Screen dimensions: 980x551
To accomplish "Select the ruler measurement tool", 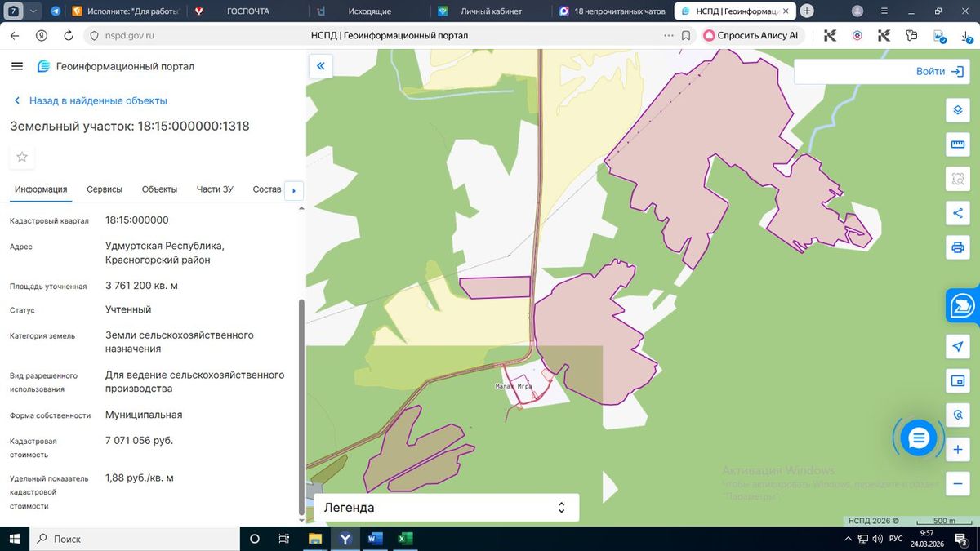I will pos(958,144).
